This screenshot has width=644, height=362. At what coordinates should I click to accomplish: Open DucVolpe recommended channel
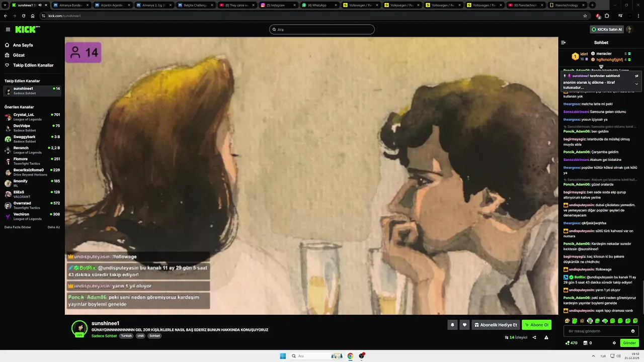[x=32, y=128]
